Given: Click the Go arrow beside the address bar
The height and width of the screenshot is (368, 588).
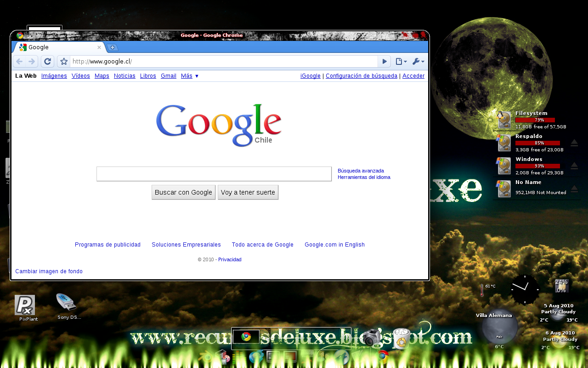Looking at the screenshot, I should pos(384,62).
